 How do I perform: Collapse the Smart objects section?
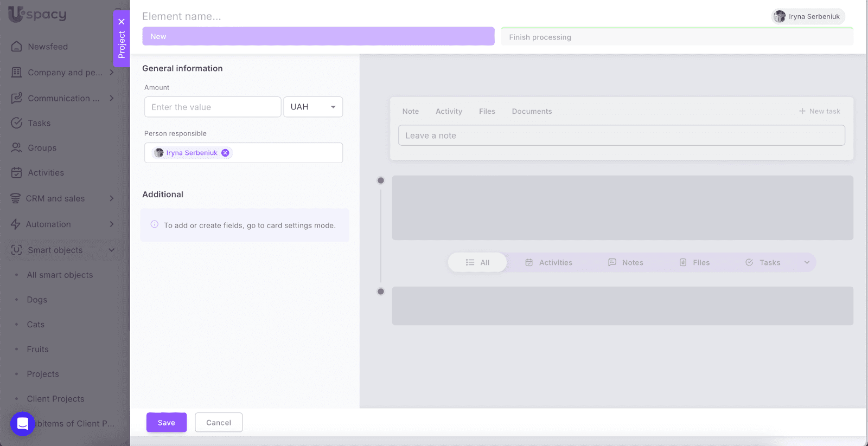pos(112,250)
